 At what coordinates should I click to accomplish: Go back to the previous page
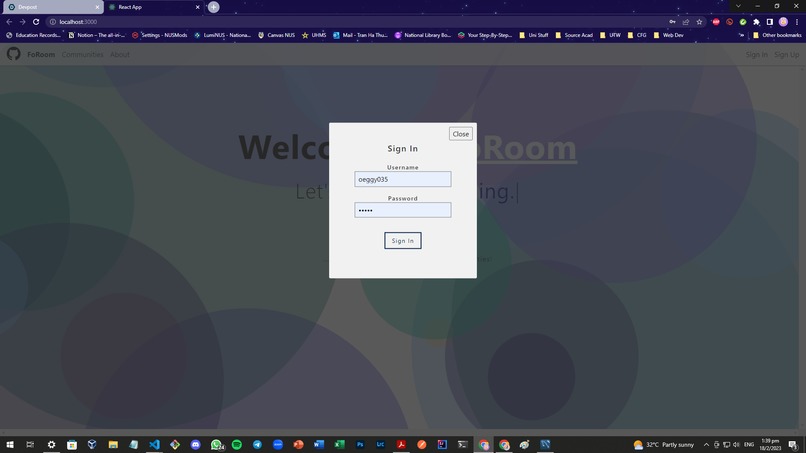(9, 22)
